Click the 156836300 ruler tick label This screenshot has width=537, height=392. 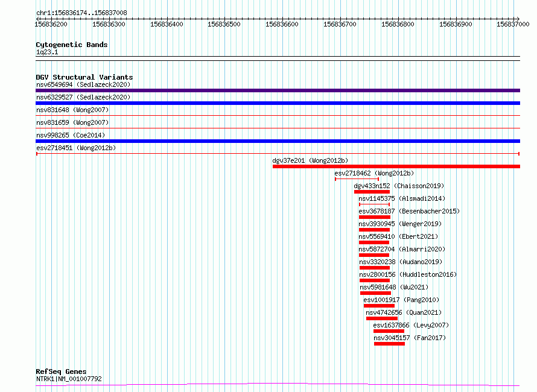109,24
